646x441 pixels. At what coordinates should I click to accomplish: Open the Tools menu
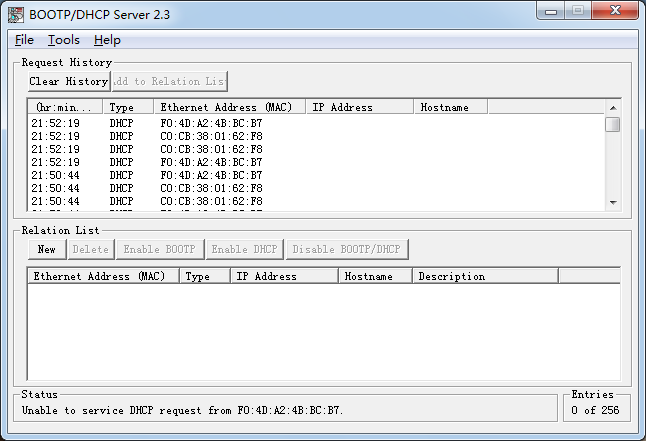(64, 40)
